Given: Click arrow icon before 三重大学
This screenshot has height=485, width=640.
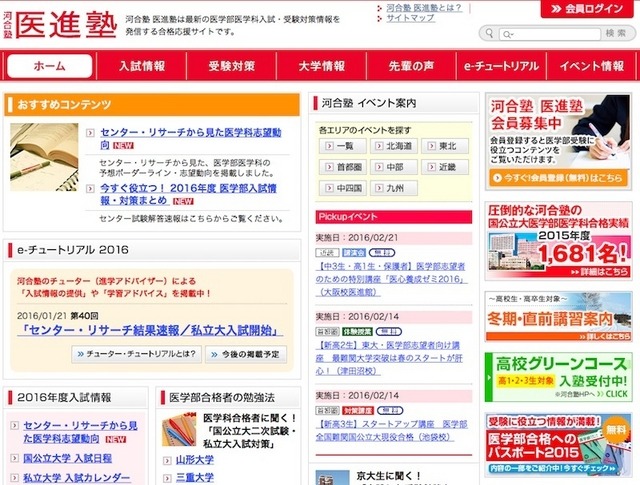Looking at the screenshot, I should point(167,478).
